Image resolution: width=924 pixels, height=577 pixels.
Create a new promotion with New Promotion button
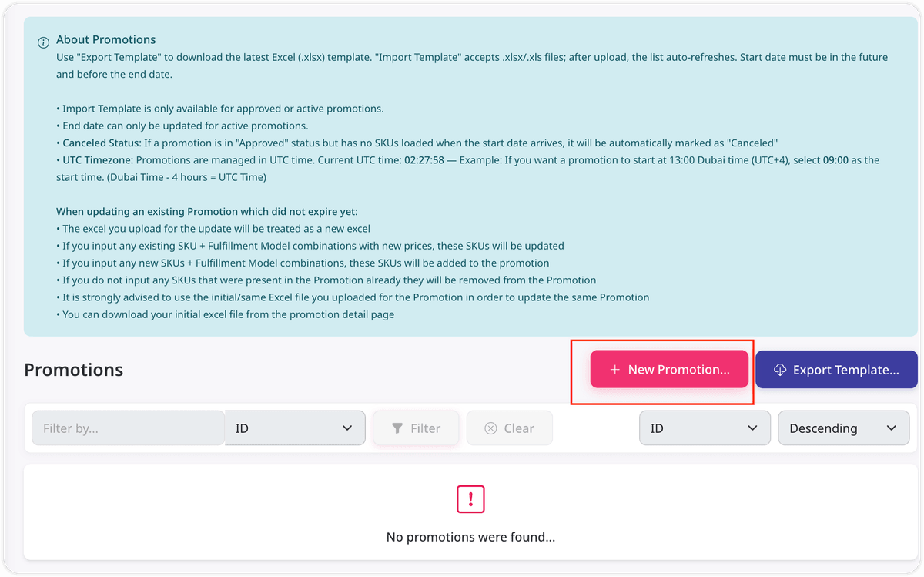click(669, 369)
